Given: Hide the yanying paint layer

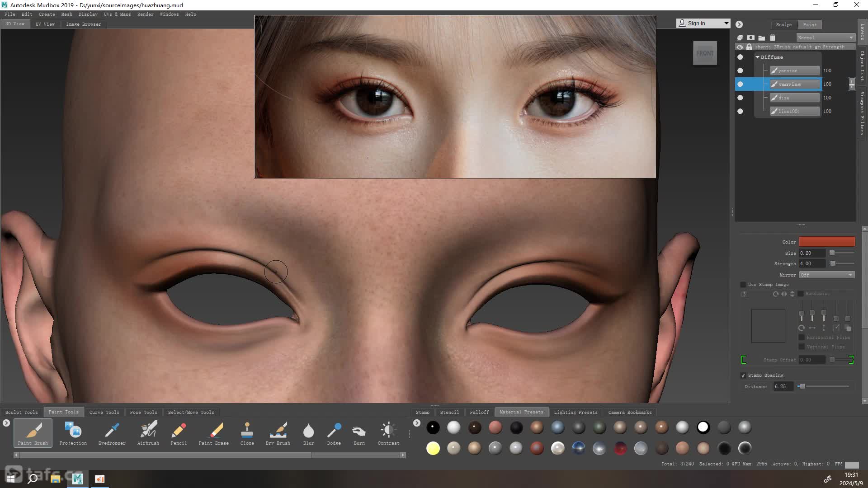Looking at the screenshot, I should [x=740, y=84].
